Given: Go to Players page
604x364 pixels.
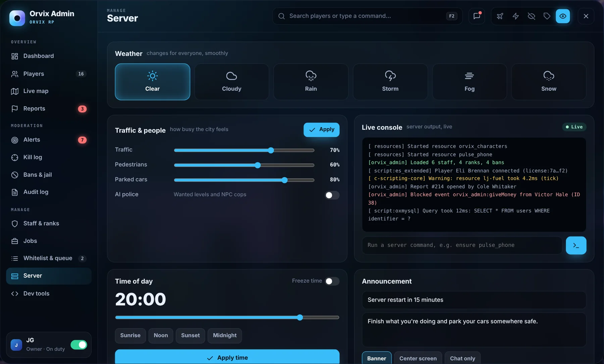Looking at the screenshot, I should point(49,74).
